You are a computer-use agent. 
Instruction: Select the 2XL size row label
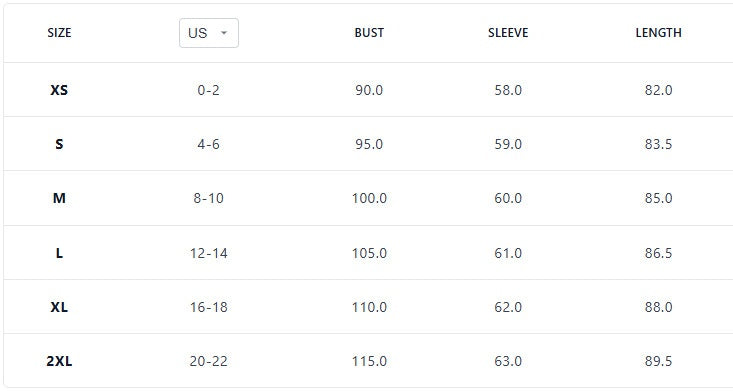point(59,361)
